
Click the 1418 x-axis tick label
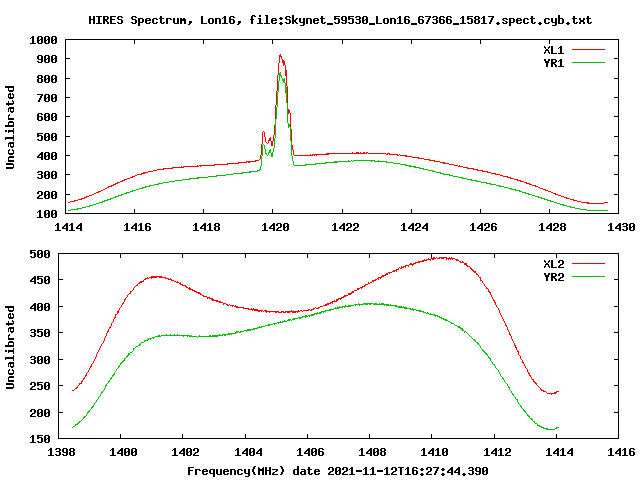(x=207, y=227)
